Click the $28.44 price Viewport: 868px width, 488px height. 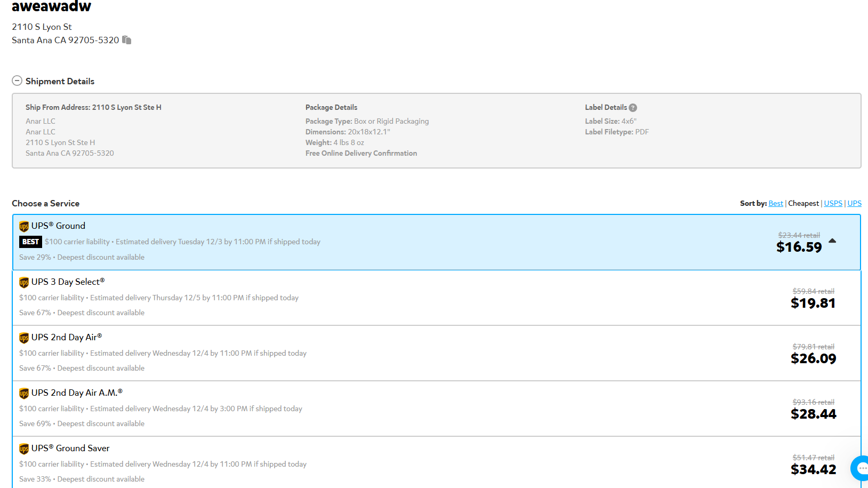click(x=814, y=414)
